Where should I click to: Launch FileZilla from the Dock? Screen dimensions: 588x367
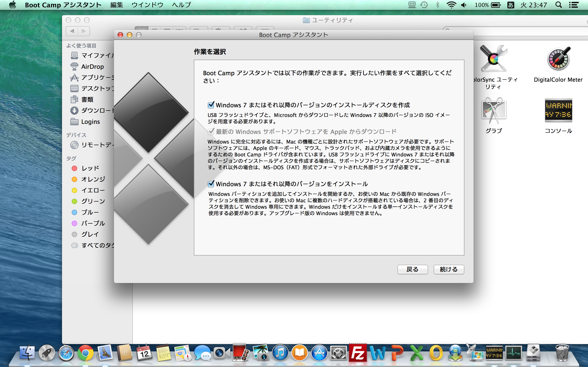tap(358, 353)
